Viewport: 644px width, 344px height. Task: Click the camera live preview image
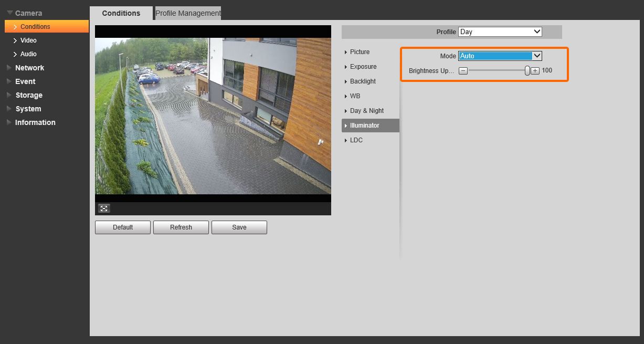pos(213,116)
